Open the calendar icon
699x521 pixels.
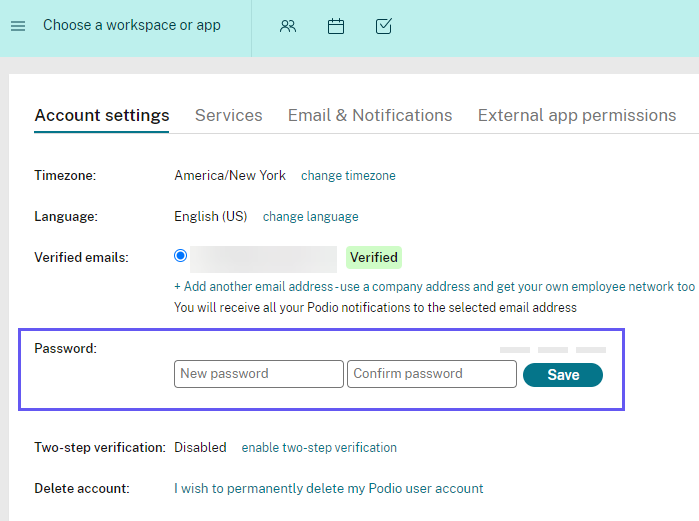click(x=336, y=26)
